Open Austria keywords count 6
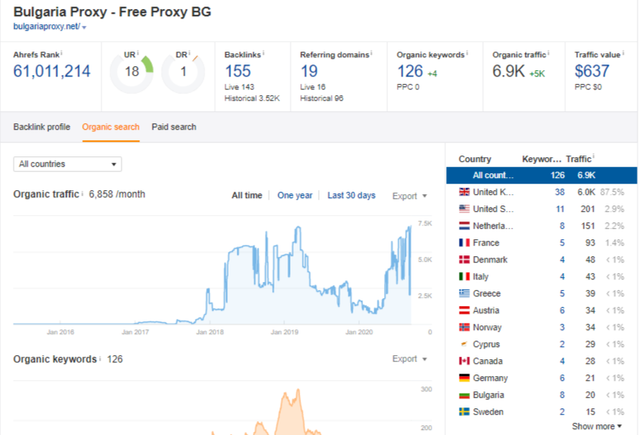Viewport: 640px width, 435px height. [562, 310]
